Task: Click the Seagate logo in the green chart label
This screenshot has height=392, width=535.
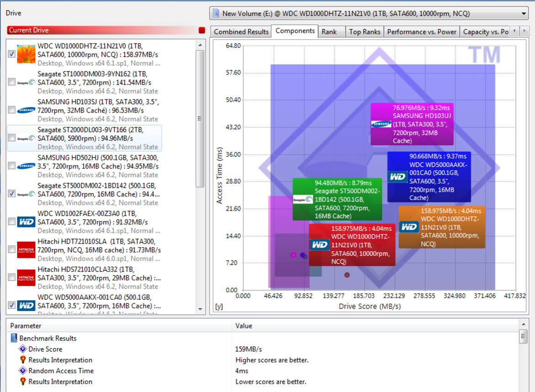Action: [x=303, y=199]
